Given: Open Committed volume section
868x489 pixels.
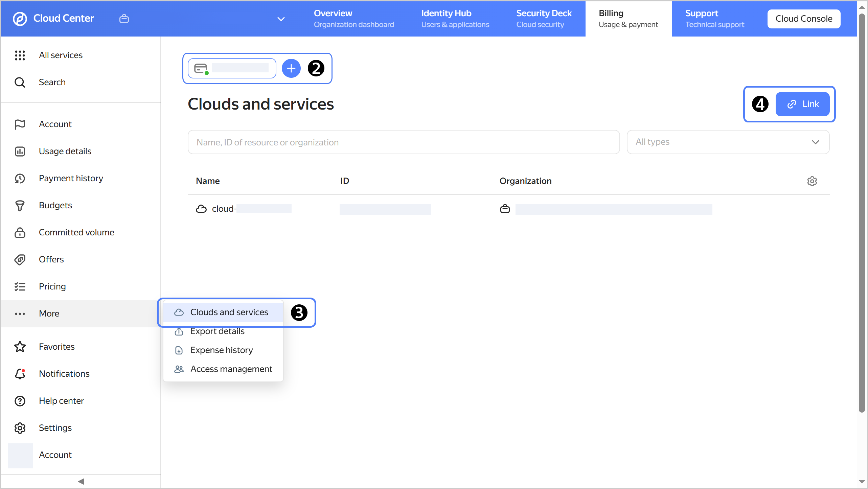Looking at the screenshot, I should pyautogui.click(x=76, y=232).
